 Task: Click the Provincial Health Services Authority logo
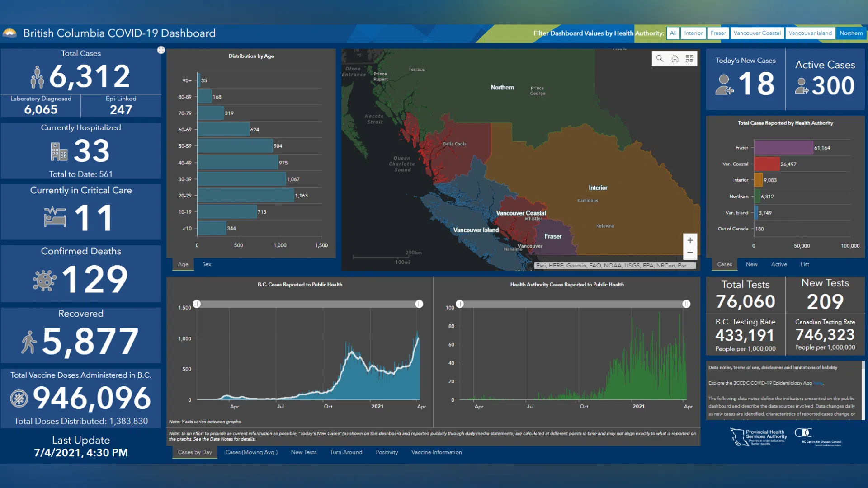[x=759, y=436]
